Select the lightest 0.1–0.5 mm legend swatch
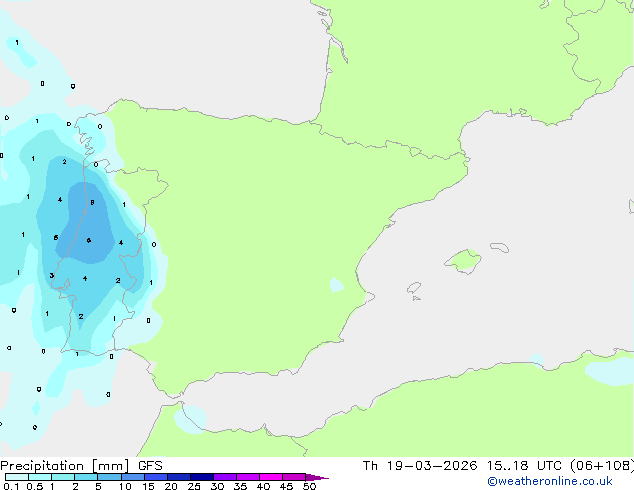The width and height of the screenshot is (634, 490). click(17, 477)
